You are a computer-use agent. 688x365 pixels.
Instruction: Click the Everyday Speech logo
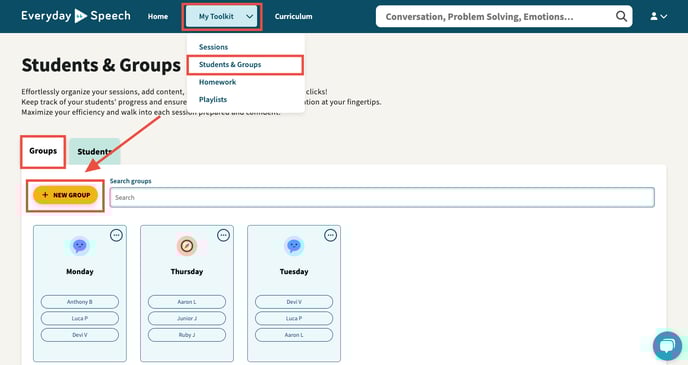click(76, 16)
